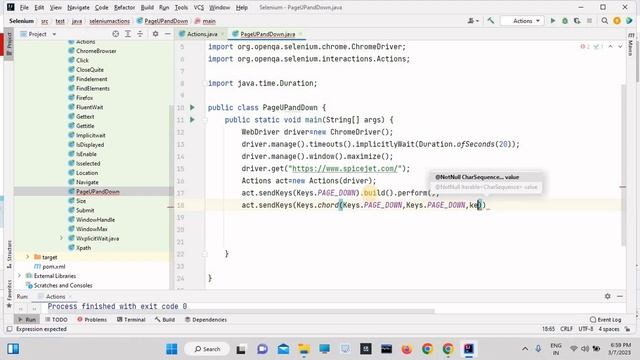This screenshot has width=640, height=360.
Task: Open the Dependencies tool window
Action: tap(205, 320)
